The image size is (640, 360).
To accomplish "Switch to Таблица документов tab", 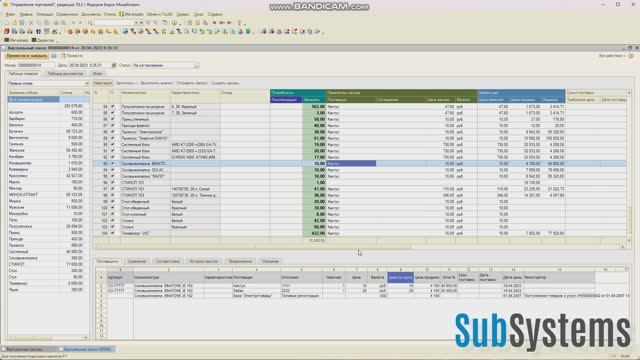I will 65,74.
